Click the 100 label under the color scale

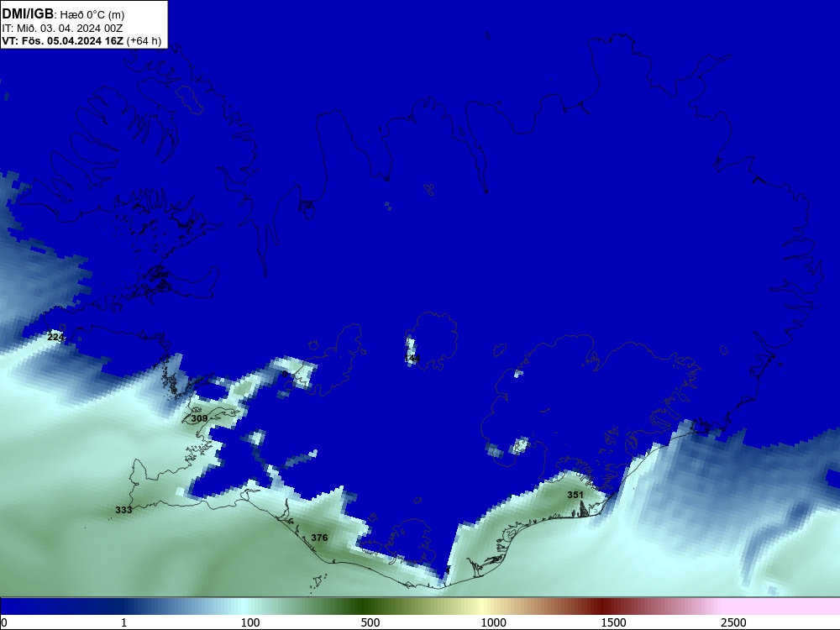click(x=250, y=622)
